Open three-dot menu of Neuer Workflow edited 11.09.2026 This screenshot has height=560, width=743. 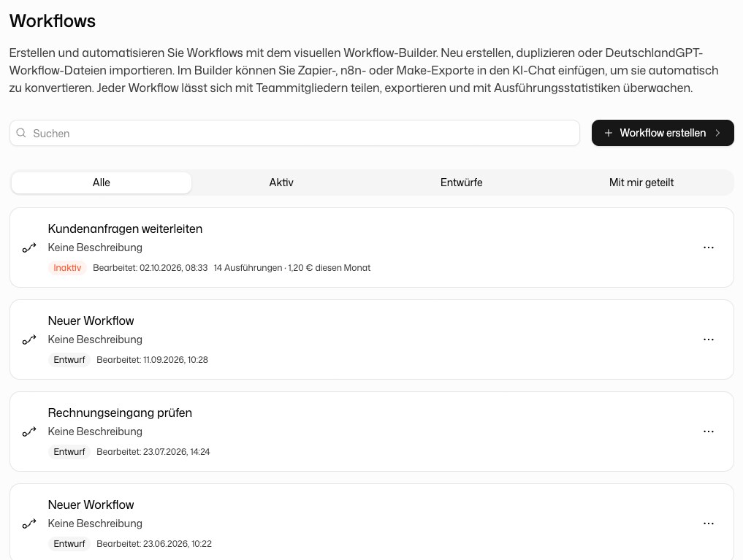click(x=709, y=340)
